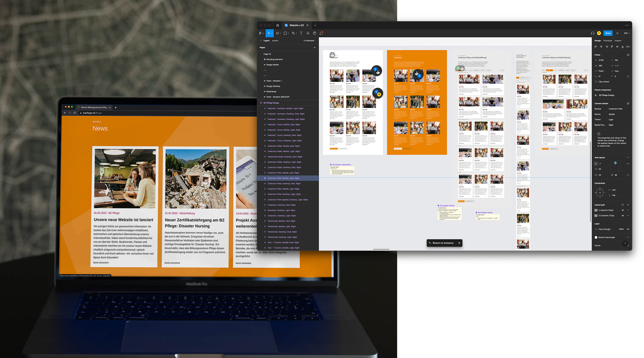Click the yellow R user avatar
This screenshot has width=644, height=358.
pos(599,33)
